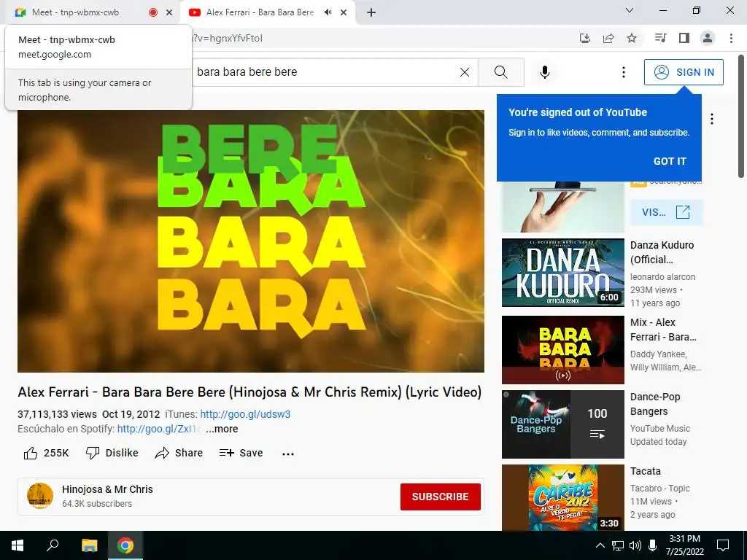This screenshot has height=560, width=747.
Task: Show hidden system tray icons
Action: (x=600, y=545)
